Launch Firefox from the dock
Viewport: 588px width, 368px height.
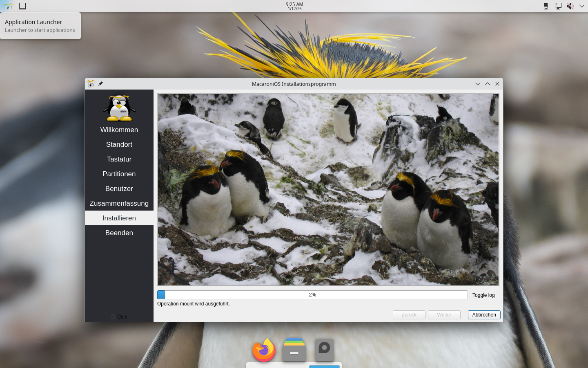click(x=264, y=350)
